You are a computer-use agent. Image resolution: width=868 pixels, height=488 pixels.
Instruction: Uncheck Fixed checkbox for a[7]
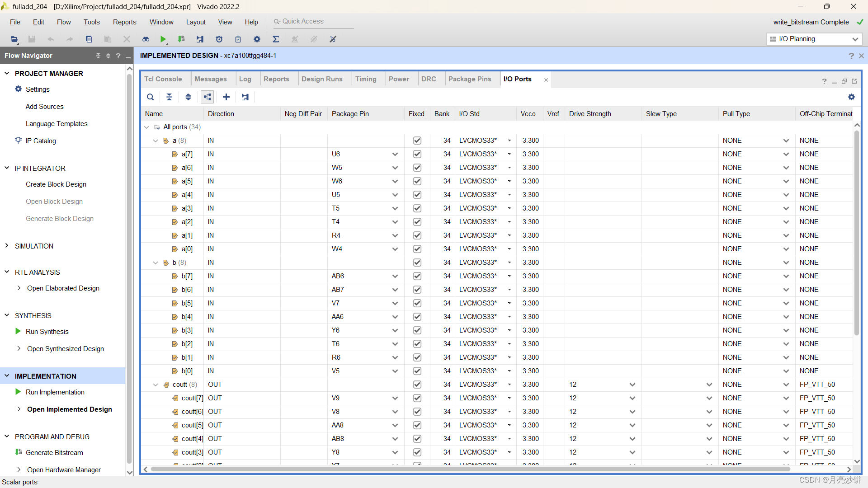click(417, 154)
